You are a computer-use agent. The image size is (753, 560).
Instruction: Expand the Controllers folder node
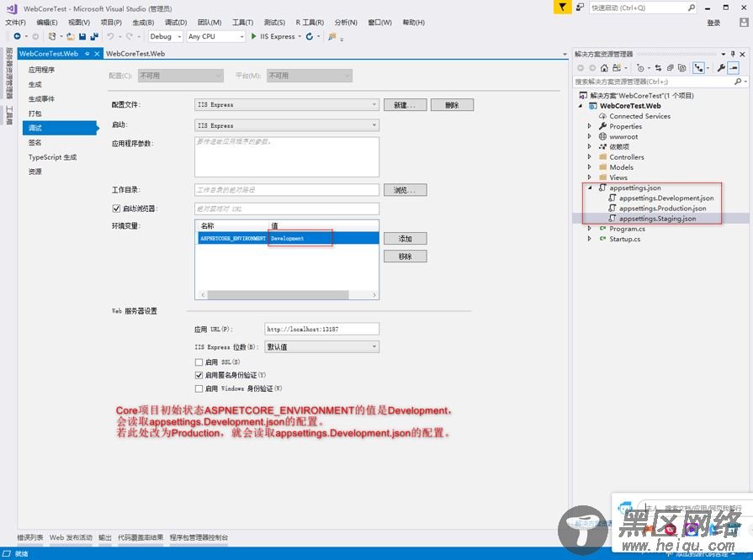click(589, 157)
